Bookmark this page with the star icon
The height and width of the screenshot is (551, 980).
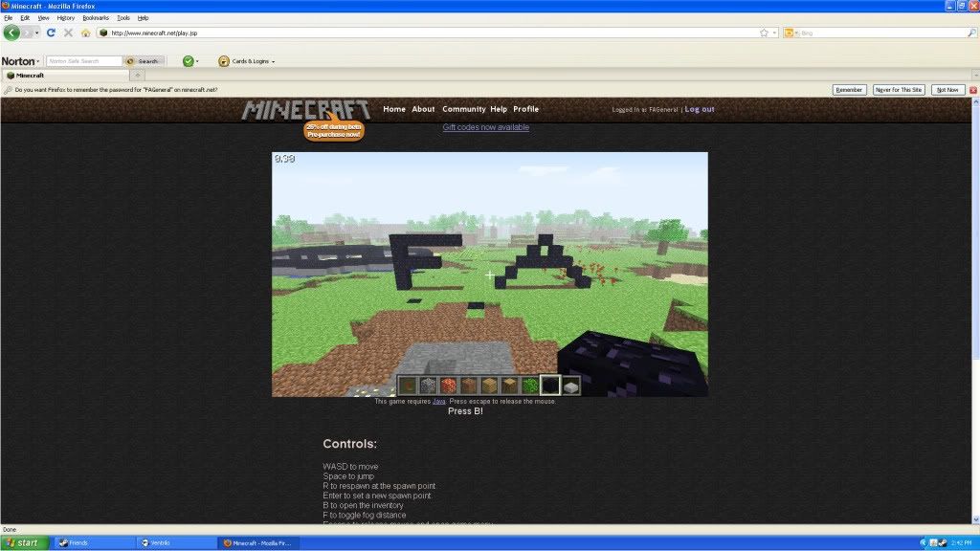click(x=764, y=33)
